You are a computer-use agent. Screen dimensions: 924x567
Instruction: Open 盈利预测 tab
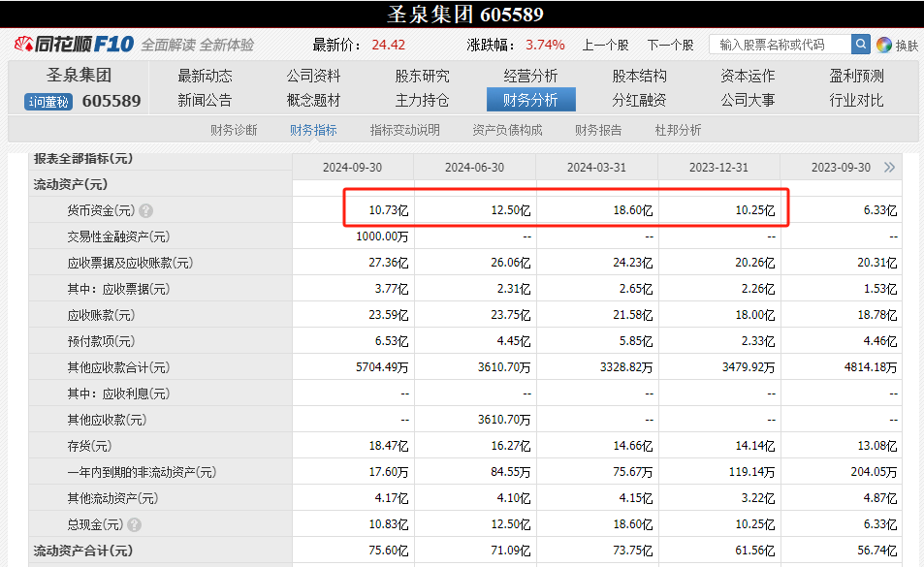coord(856,76)
